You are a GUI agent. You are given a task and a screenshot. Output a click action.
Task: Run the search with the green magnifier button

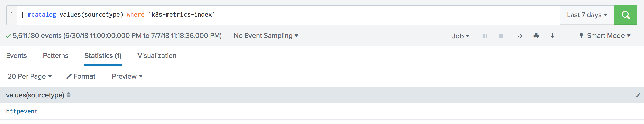click(x=626, y=15)
